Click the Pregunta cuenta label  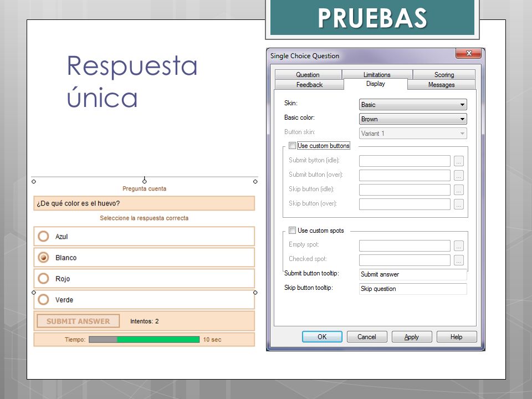pos(144,188)
